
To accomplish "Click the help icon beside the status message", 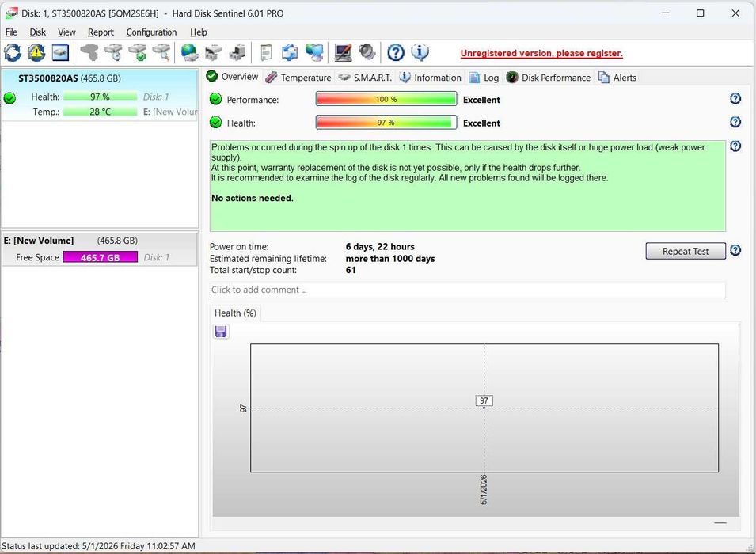I will [x=735, y=146].
